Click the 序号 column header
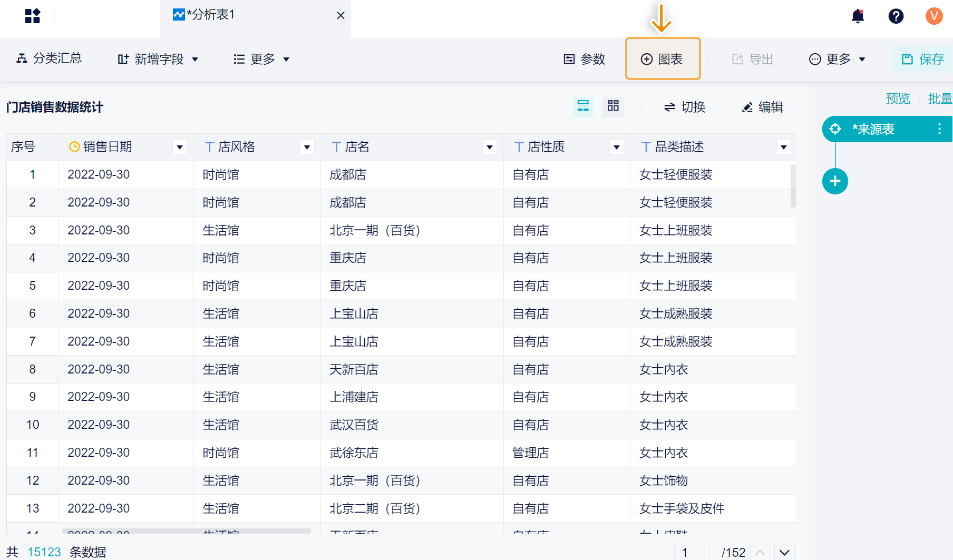This screenshot has width=953, height=560. point(32,147)
